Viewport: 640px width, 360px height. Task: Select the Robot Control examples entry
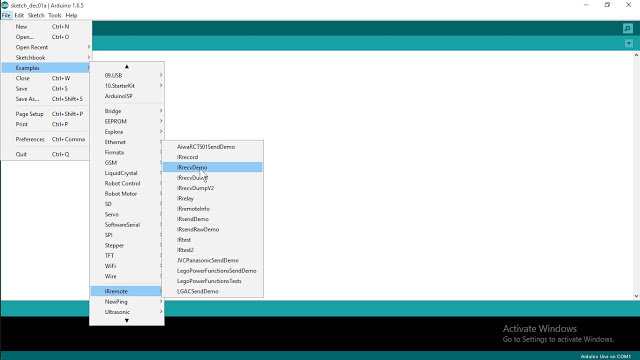127,183
